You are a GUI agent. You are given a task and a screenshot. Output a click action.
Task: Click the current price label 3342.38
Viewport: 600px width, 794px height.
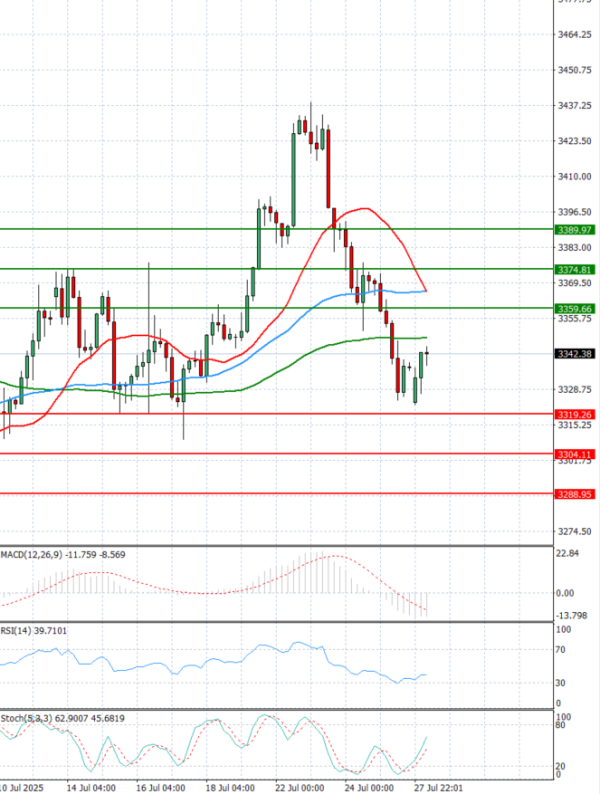(575, 354)
